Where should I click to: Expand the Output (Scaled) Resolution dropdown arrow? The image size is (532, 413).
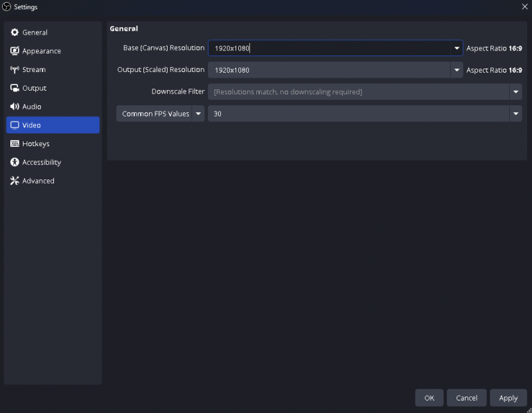tap(456, 70)
